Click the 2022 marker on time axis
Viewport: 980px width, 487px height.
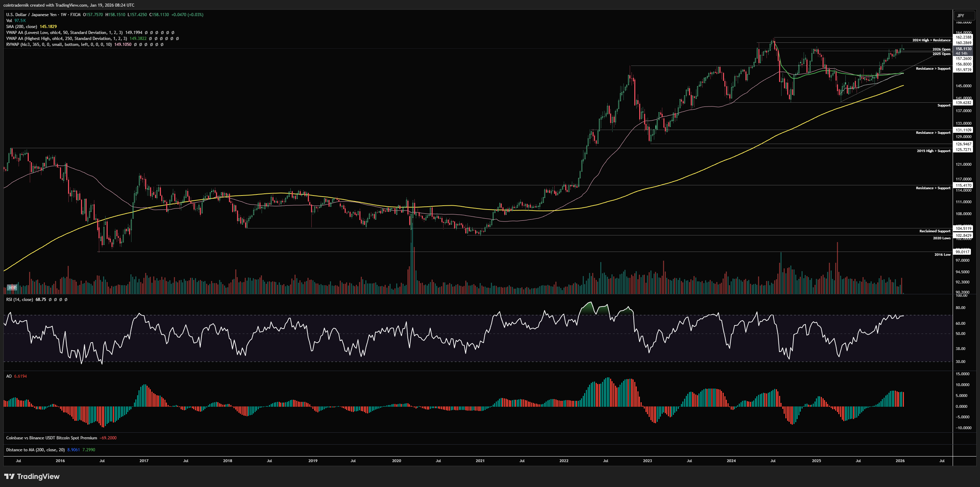(x=563, y=461)
